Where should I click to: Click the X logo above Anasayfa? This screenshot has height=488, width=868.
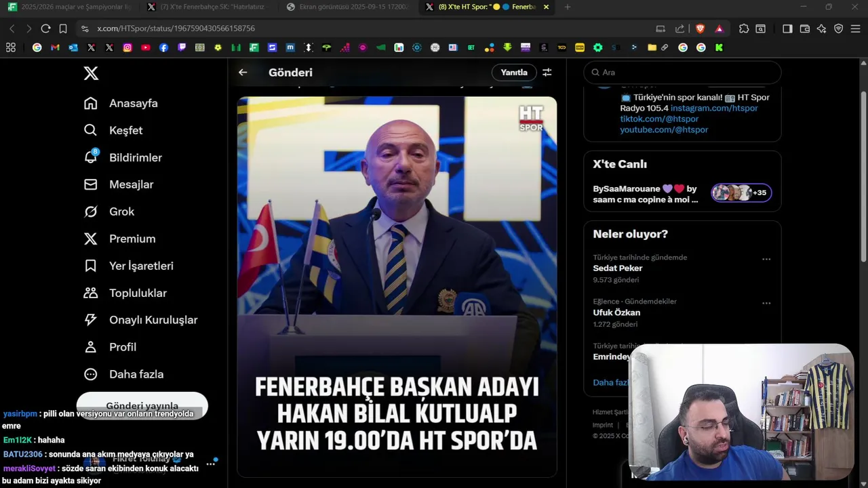(x=91, y=73)
